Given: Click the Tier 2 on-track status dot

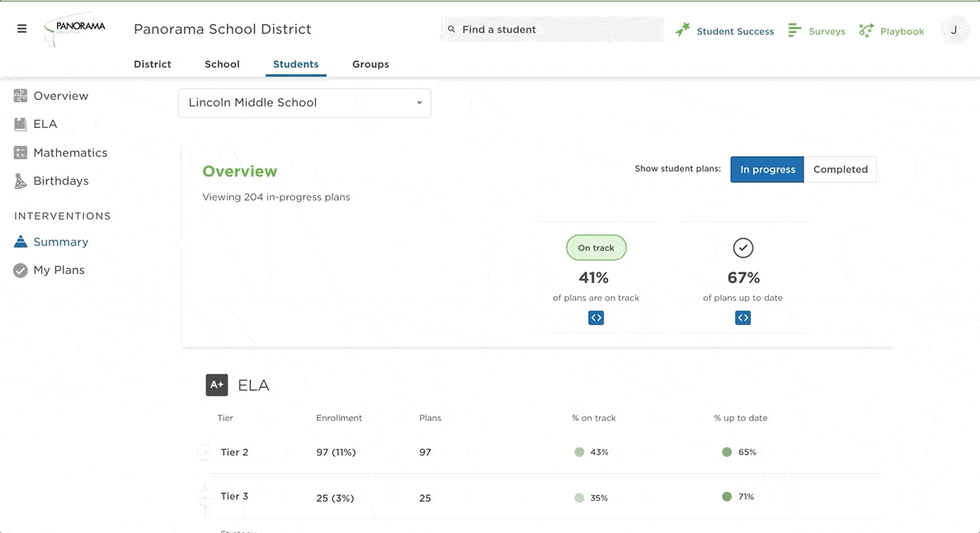Looking at the screenshot, I should pos(579,452).
